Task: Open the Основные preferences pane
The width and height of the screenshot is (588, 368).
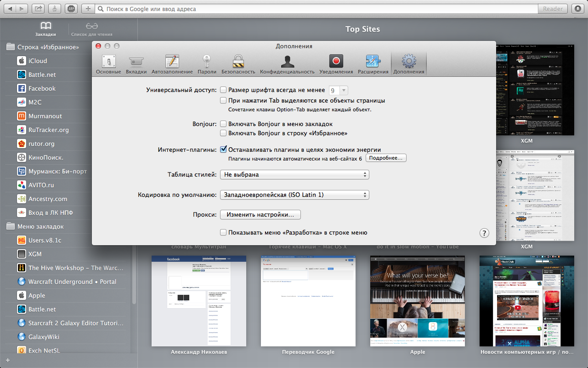Action: click(108, 64)
